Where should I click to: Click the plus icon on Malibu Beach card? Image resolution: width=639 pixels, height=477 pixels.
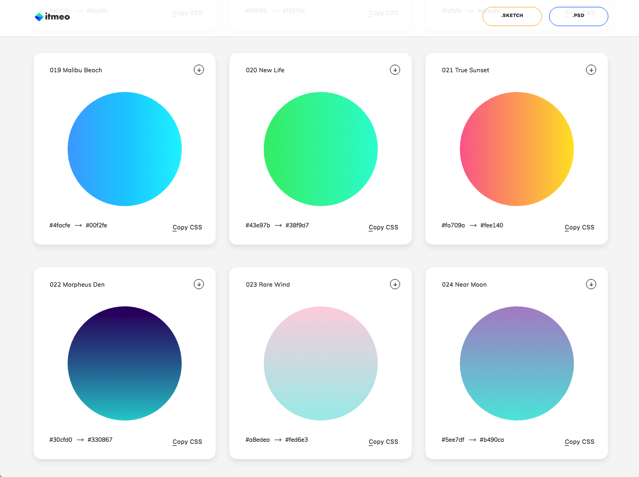point(199,70)
